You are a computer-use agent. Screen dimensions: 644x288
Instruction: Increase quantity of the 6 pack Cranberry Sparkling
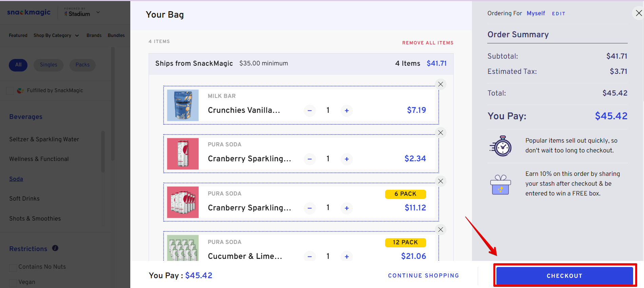(x=347, y=208)
